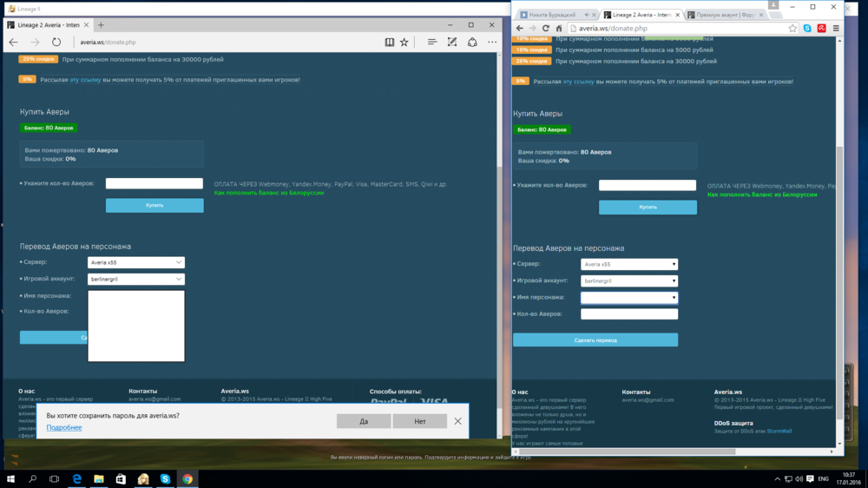
Task: Click the Сделать перевод button in Chrome
Action: (x=595, y=340)
